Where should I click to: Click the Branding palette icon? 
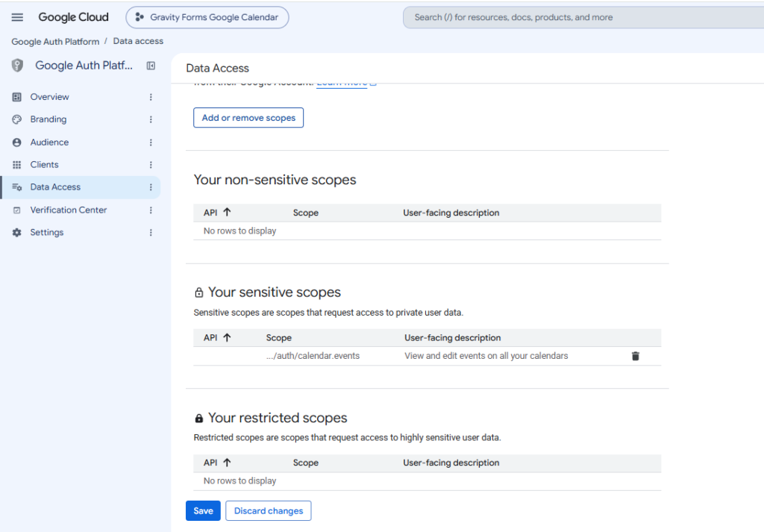(x=16, y=119)
